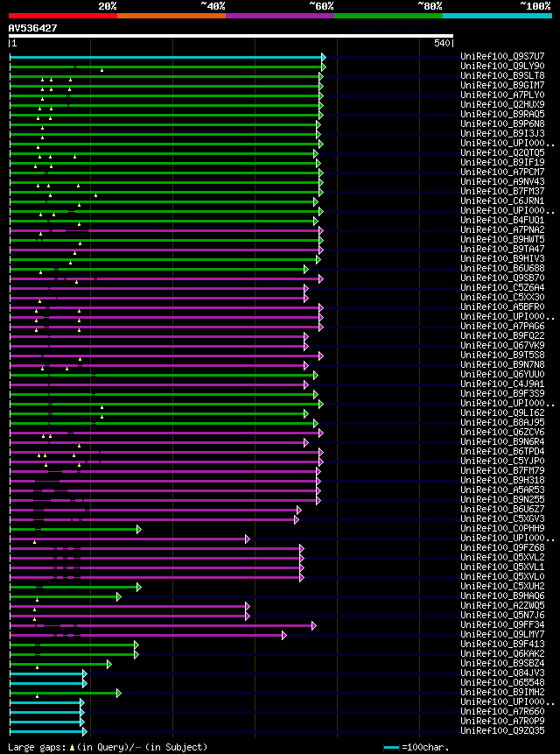Select hit UniRef100_Q9SB70
Viewport: 560px width, 754px height.
503,278
